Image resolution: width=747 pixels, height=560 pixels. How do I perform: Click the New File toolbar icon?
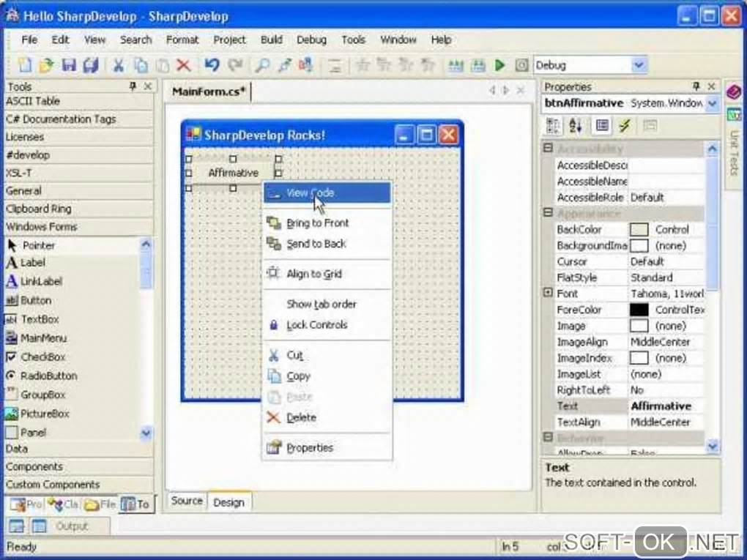25,65
